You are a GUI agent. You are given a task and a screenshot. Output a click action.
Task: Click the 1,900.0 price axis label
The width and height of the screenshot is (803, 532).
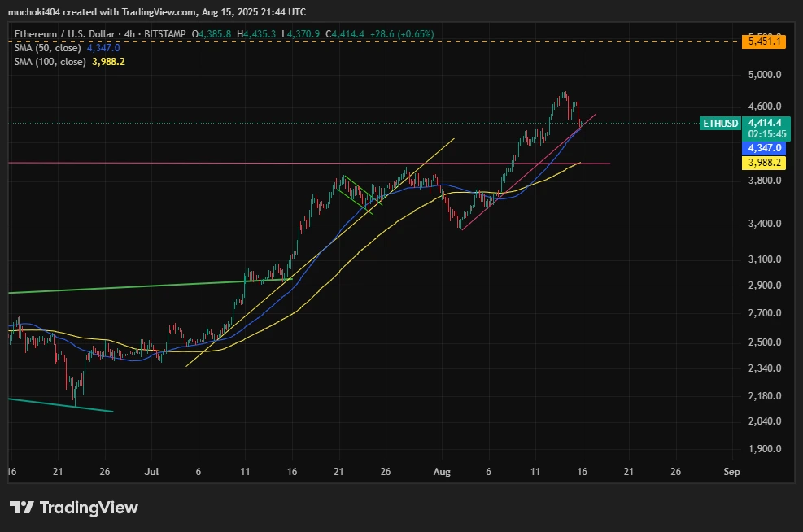(x=764, y=448)
